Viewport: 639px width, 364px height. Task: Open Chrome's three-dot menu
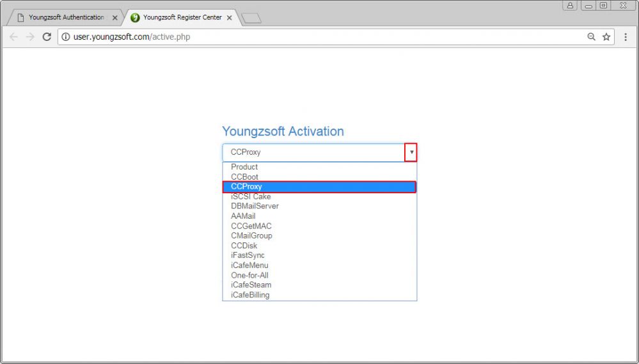pos(626,36)
